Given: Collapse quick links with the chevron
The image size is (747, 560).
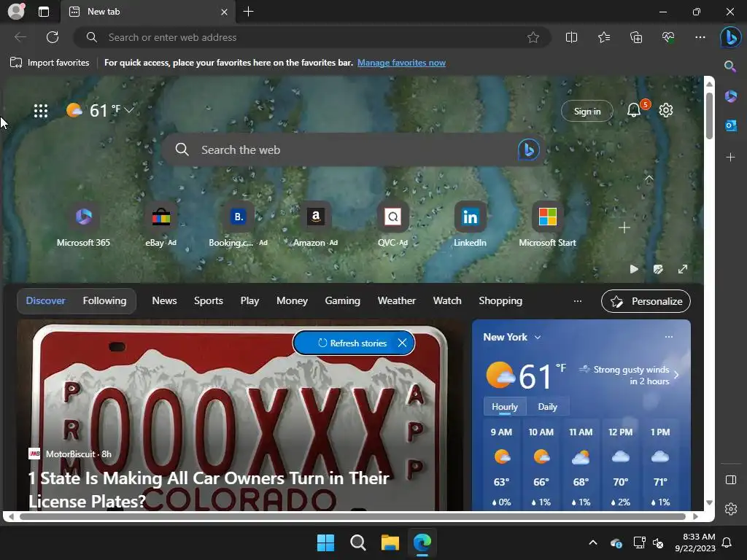Looking at the screenshot, I should pyautogui.click(x=649, y=179).
